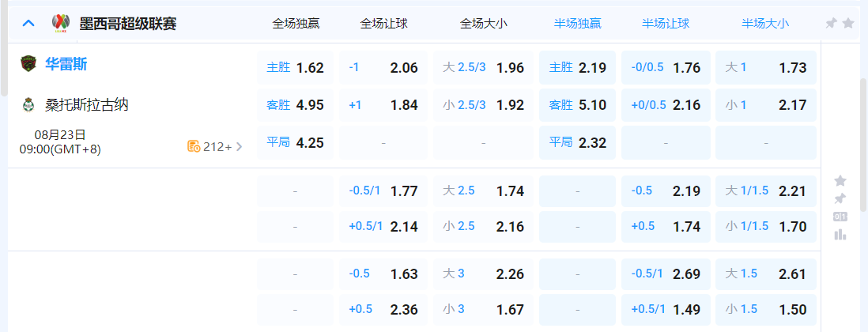Favorite this match with side star icon
Viewport: 868px width, 332px height.
coord(840,181)
